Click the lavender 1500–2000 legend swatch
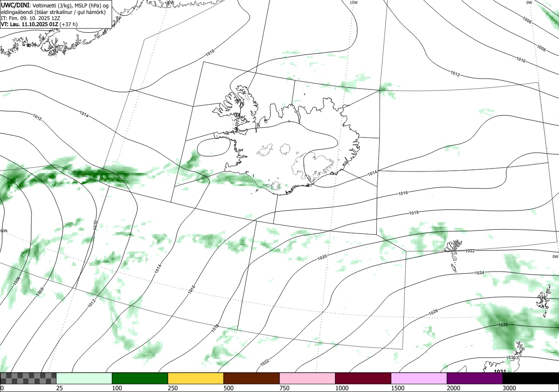The image size is (559, 392). pyautogui.click(x=419, y=378)
